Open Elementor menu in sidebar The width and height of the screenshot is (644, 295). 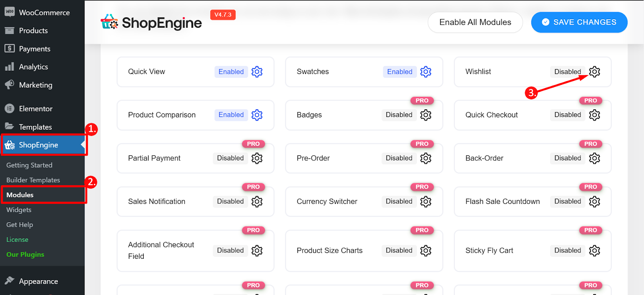(42, 109)
